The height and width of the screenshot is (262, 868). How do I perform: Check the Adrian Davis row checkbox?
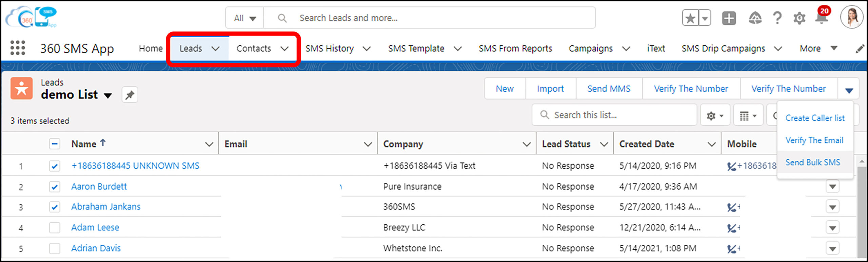click(55, 248)
